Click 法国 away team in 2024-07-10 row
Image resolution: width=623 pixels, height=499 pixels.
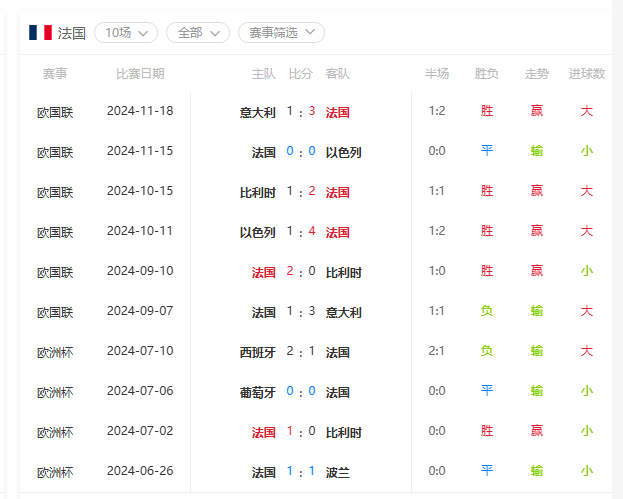tap(337, 352)
